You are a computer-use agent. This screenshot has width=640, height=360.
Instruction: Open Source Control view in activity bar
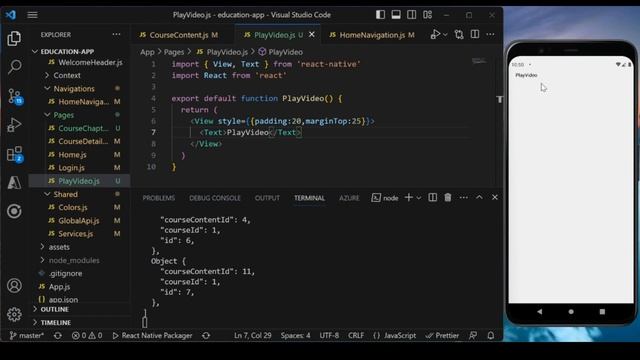point(15,96)
